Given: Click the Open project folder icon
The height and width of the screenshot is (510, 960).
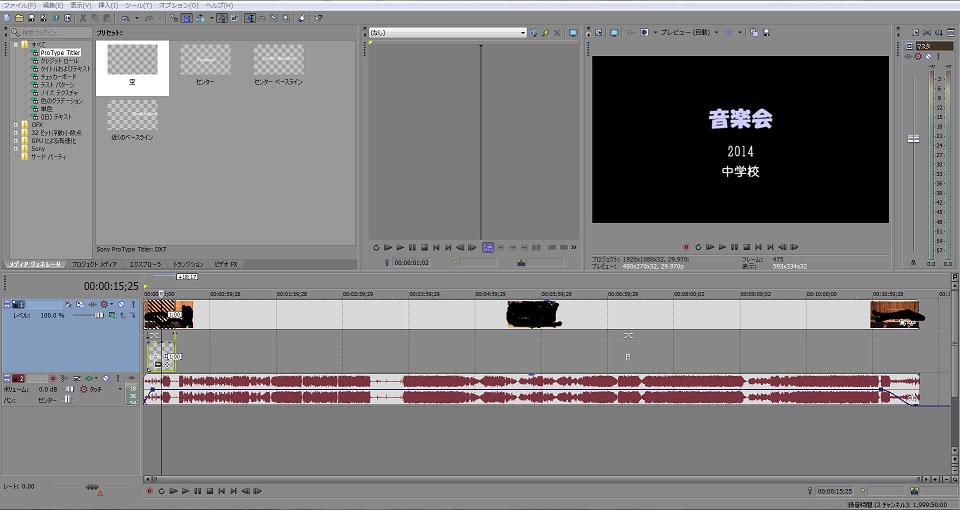Looking at the screenshot, I should [20, 18].
